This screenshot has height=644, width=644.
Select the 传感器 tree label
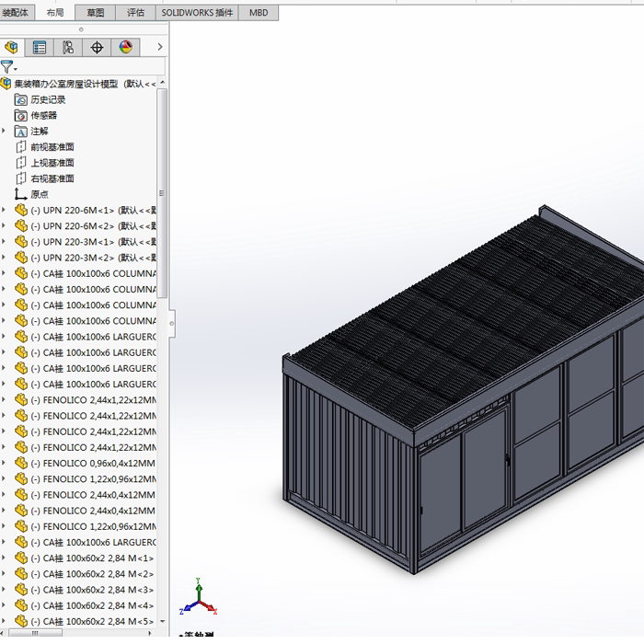pyautogui.click(x=44, y=115)
